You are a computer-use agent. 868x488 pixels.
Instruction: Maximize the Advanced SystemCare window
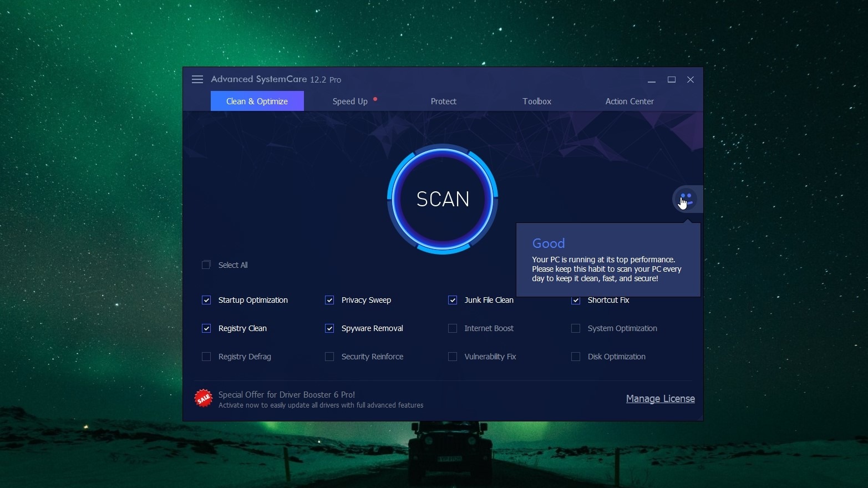[672, 80]
